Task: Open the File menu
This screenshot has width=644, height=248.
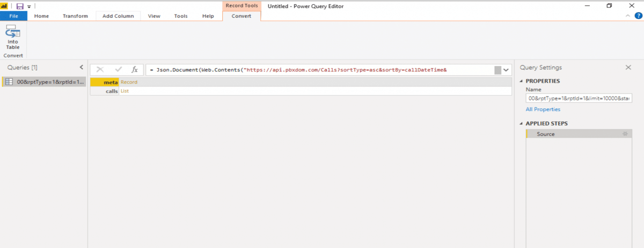Action: [14, 16]
